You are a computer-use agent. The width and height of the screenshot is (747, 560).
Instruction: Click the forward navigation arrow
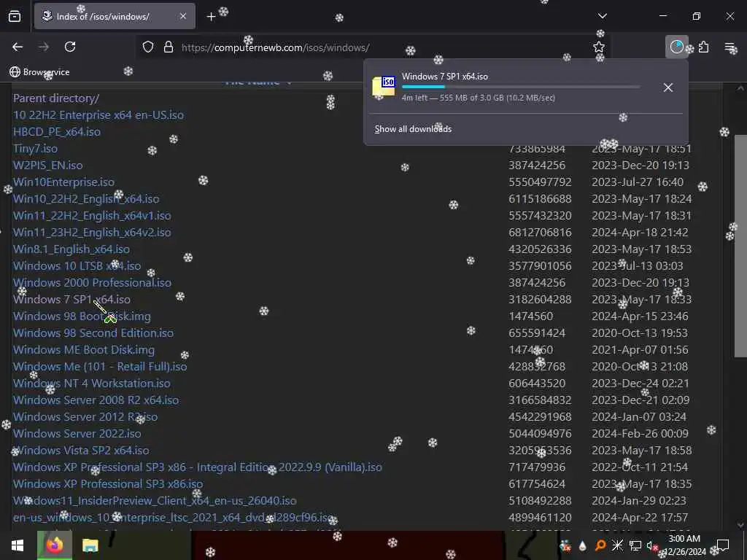point(43,47)
